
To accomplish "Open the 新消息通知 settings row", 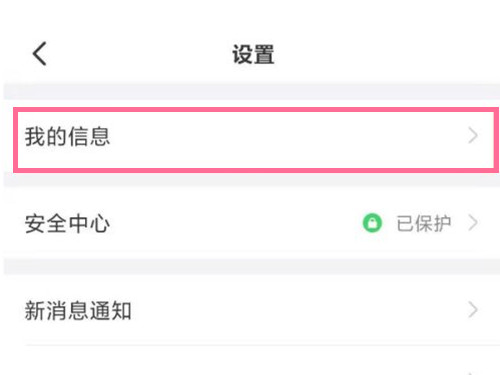I will pos(252,310).
